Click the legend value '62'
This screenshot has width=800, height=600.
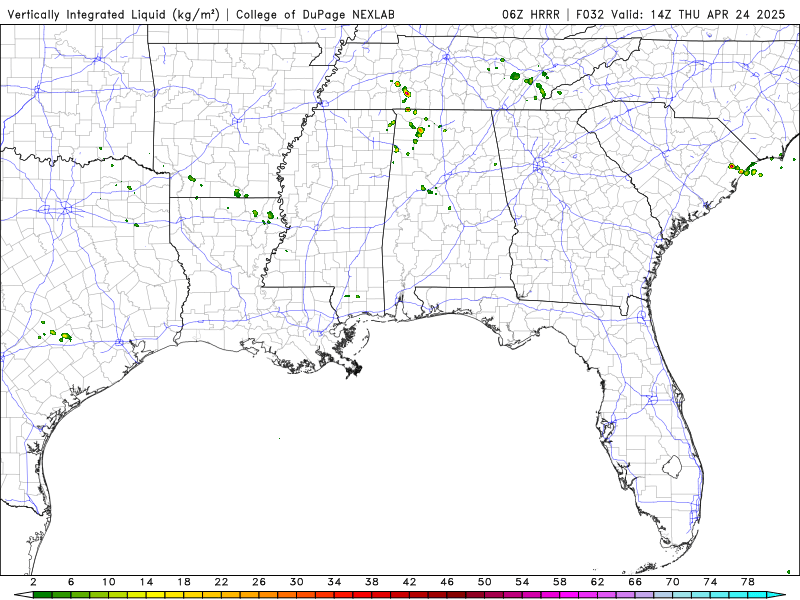coord(598,582)
